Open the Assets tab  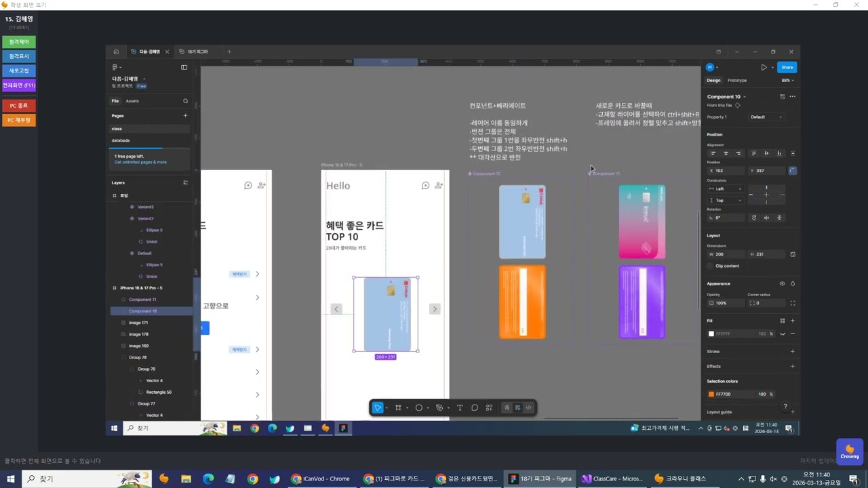click(132, 101)
